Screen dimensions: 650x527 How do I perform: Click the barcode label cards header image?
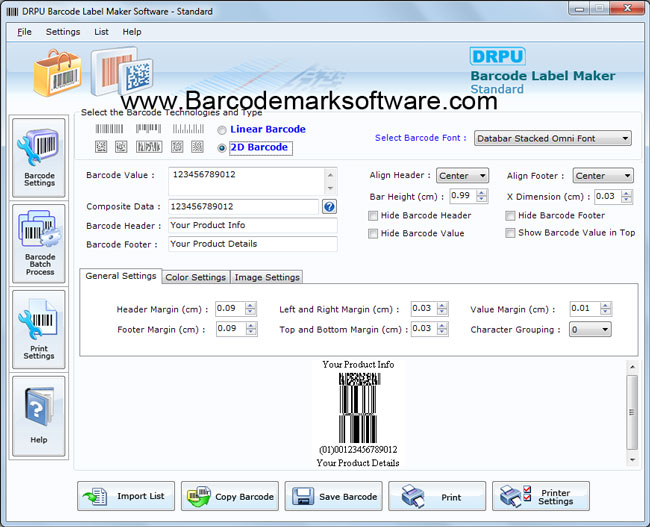click(x=121, y=70)
